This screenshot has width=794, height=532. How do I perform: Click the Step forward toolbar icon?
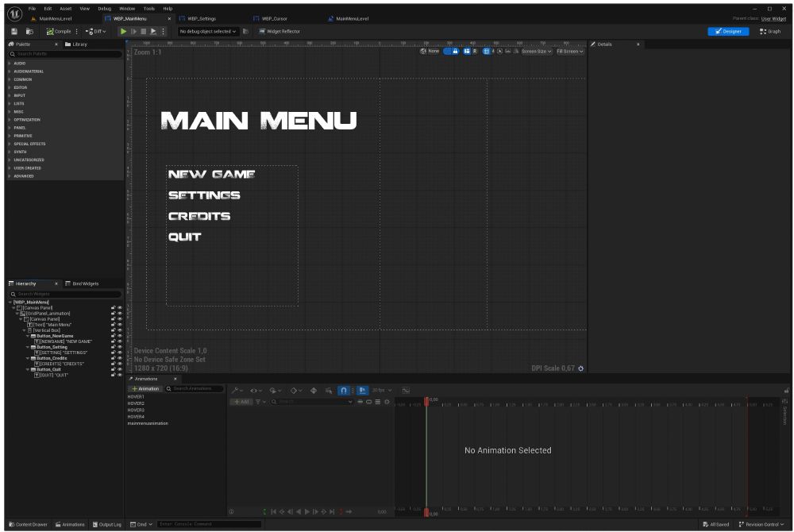tap(133, 32)
